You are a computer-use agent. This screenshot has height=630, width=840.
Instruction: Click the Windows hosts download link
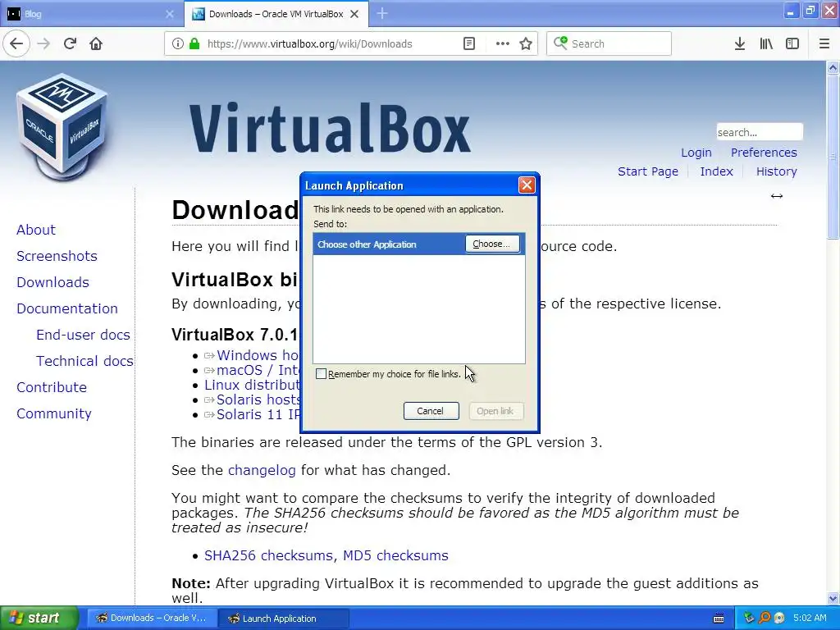pyautogui.click(x=258, y=355)
